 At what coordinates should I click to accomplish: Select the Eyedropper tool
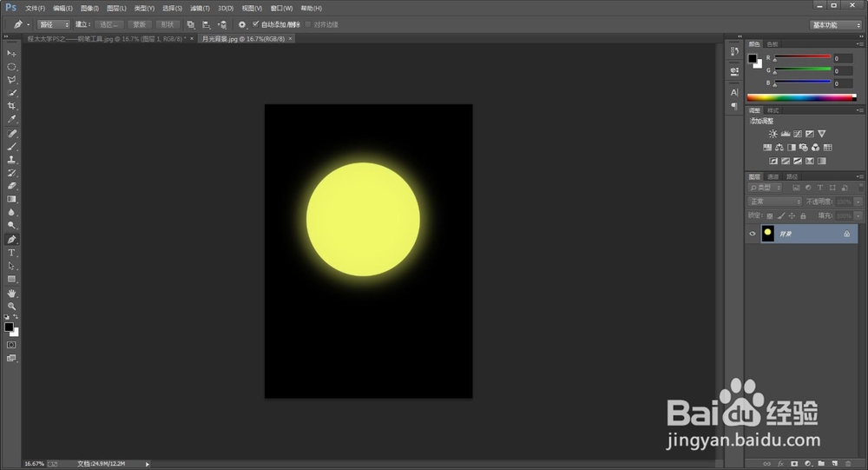click(11, 119)
